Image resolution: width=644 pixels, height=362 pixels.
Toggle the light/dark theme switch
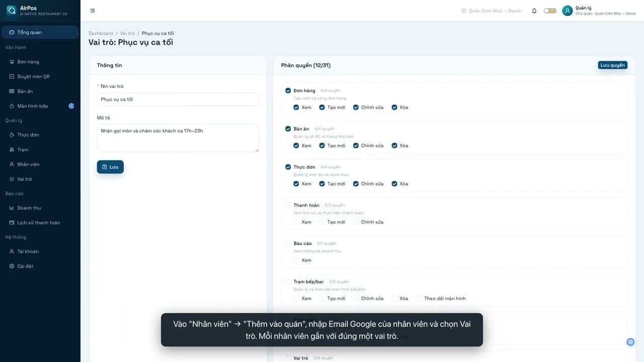point(550,11)
